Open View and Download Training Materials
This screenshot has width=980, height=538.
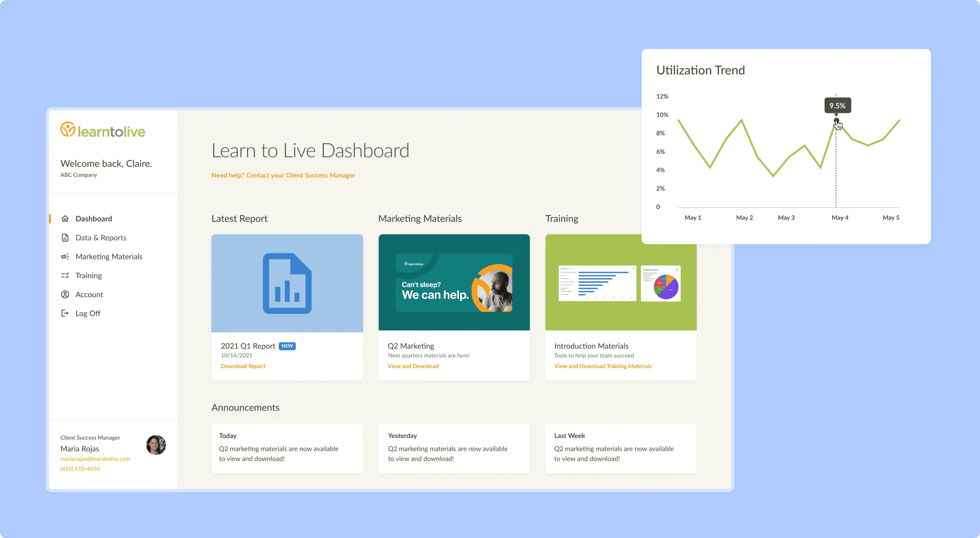603,366
